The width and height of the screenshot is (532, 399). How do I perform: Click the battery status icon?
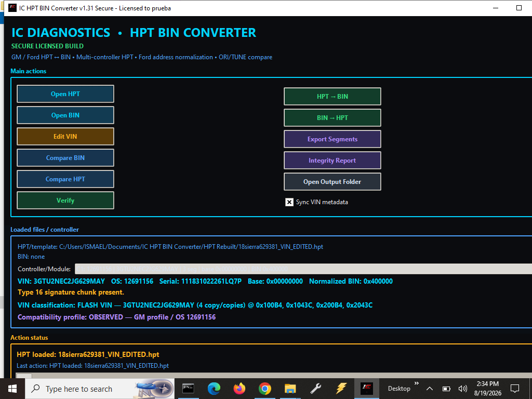[x=446, y=389]
